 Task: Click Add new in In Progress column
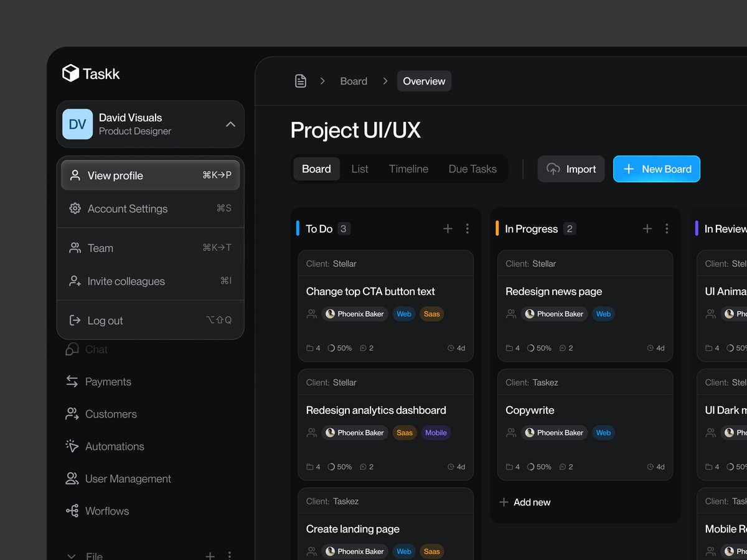[x=525, y=502]
